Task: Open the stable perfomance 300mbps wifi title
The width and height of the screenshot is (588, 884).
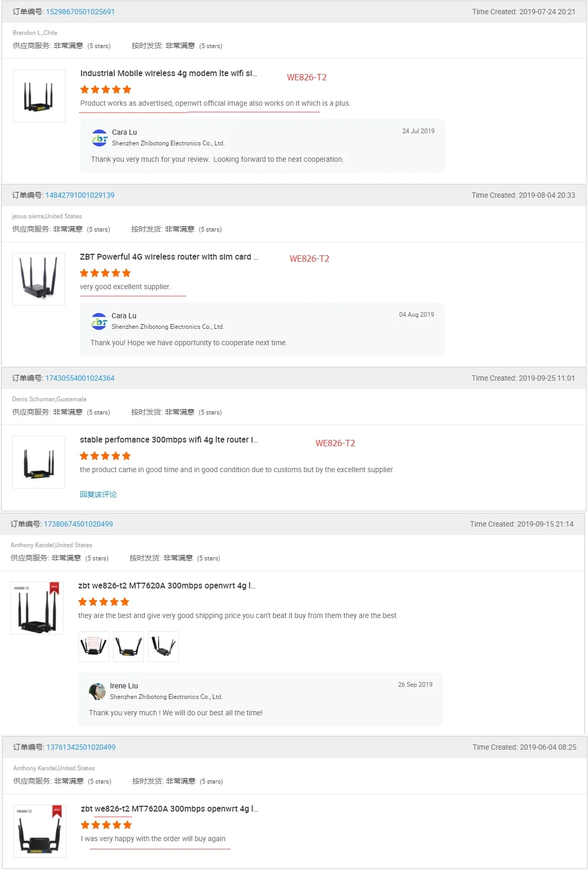Action: point(169,440)
